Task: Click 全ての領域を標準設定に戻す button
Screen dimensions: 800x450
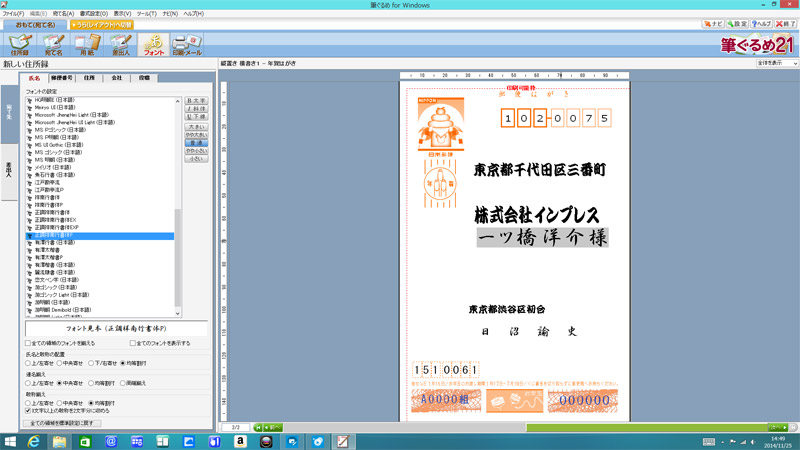Action: (61, 424)
